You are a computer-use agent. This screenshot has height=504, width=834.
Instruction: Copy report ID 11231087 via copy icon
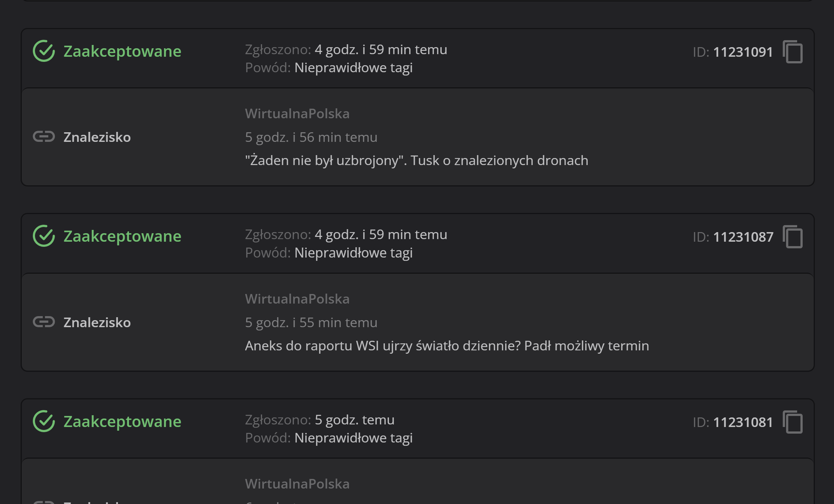coord(793,237)
